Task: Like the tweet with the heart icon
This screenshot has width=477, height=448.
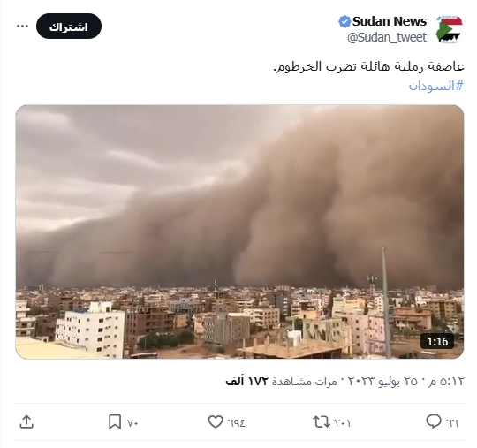Action: click(216, 422)
